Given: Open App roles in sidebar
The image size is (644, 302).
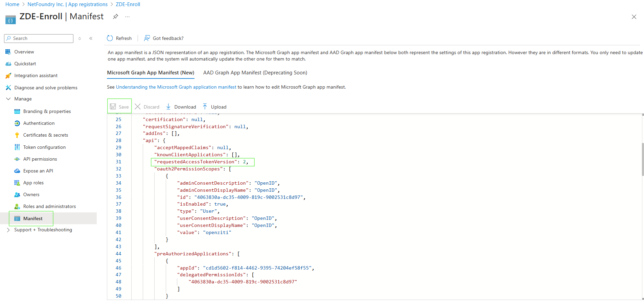Looking at the screenshot, I should [33, 183].
